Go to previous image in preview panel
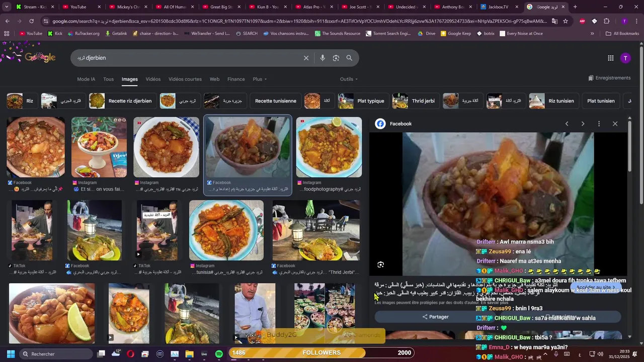 (567, 124)
